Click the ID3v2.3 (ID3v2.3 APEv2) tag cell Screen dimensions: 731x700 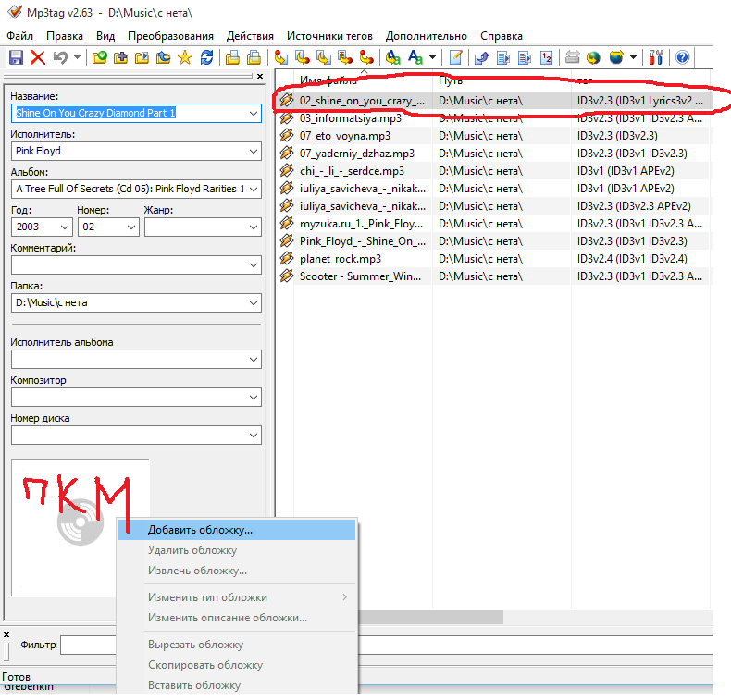click(x=634, y=206)
